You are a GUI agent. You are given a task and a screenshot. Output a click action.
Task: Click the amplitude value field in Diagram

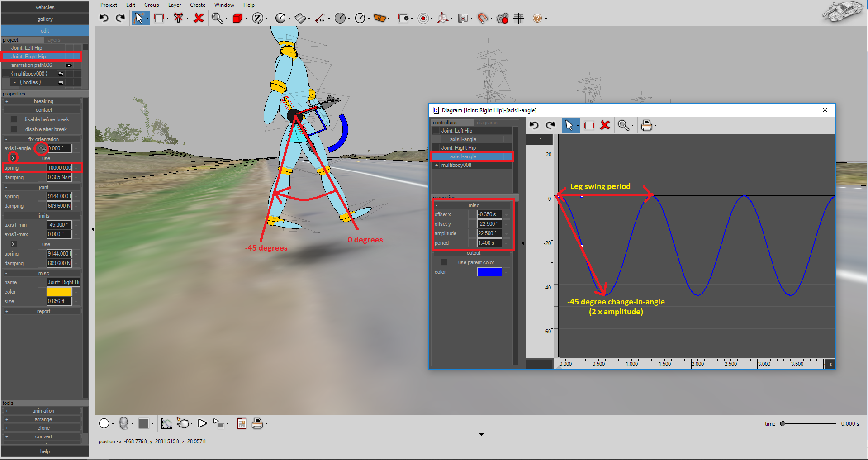point(489,233)
